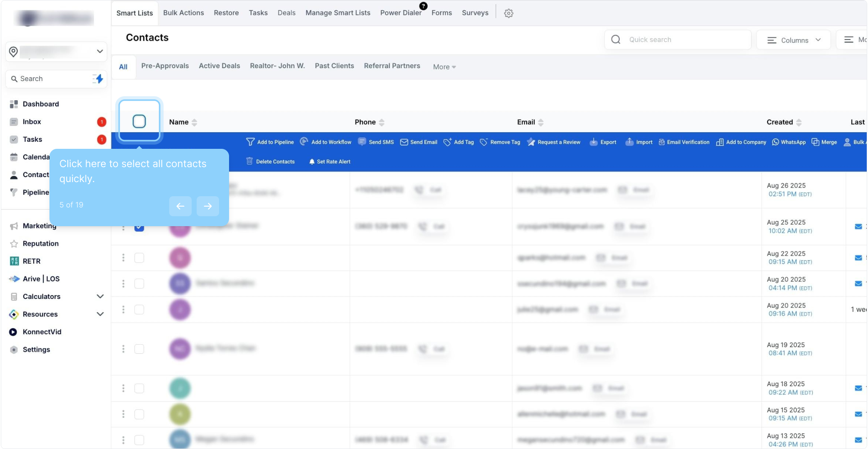Viewport: 868px width, 449px height.
Task: Click the Delete Contacts trash icon
Action: [x=249, y=161]
